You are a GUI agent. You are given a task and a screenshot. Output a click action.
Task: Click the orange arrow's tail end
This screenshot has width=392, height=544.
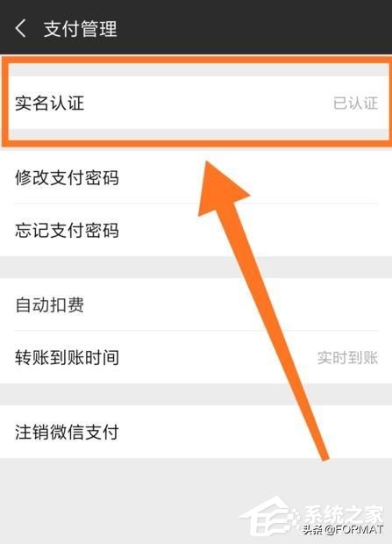324,455
